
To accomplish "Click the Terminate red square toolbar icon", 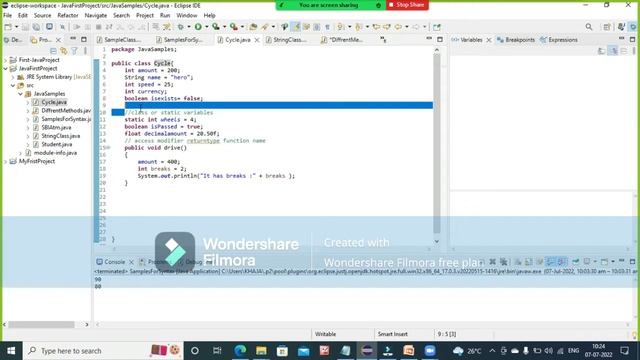I will [x=98, y=27].
